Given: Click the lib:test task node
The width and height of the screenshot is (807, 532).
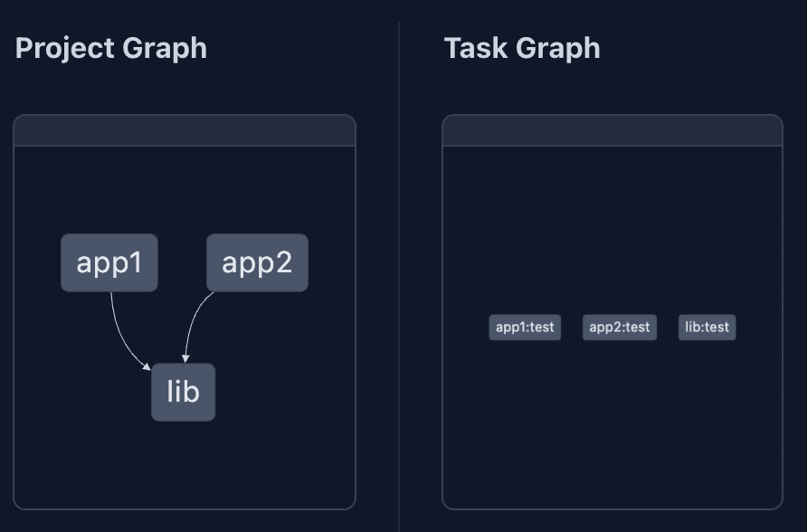Looking at the screenshot, I should point(707,327).
